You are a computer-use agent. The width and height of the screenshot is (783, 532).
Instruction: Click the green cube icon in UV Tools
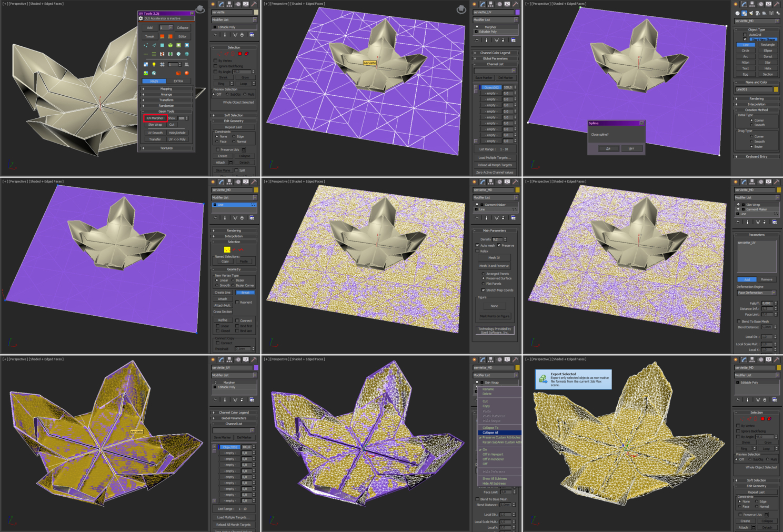click(170, 45)
